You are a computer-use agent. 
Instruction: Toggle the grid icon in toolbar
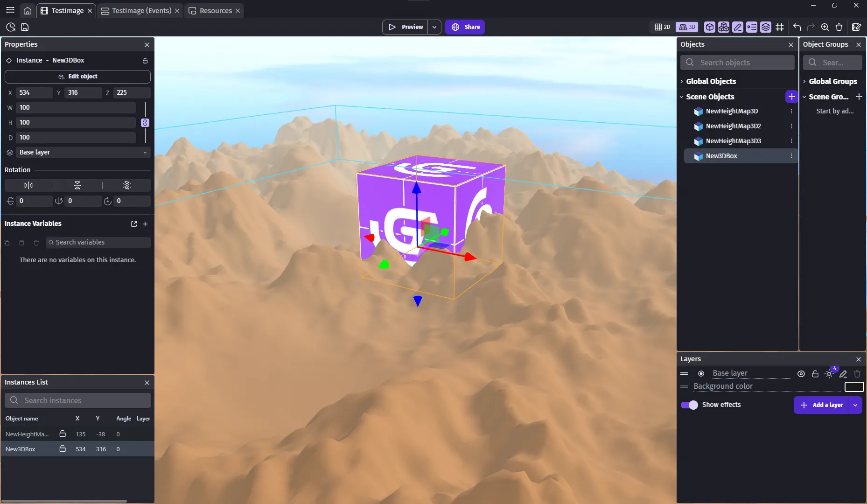point(780,27)
